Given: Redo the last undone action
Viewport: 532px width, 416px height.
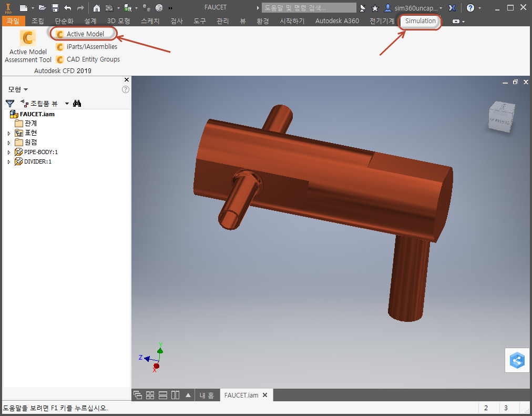Looking at the screenshot, I should click(80, 8).
